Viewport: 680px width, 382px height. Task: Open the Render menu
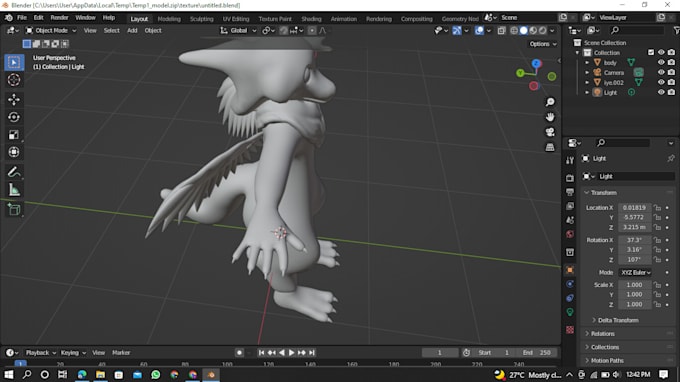point(59,18)
